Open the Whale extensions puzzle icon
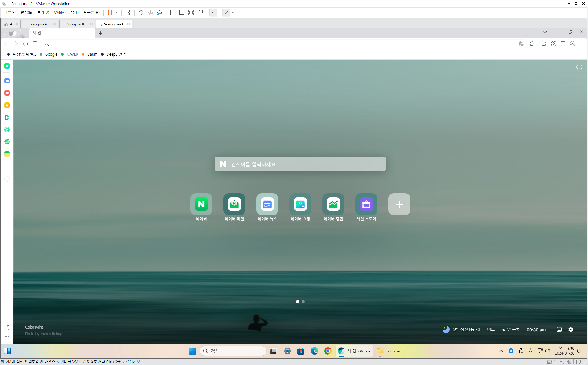The image size is (588, 365). coord(532,44)
